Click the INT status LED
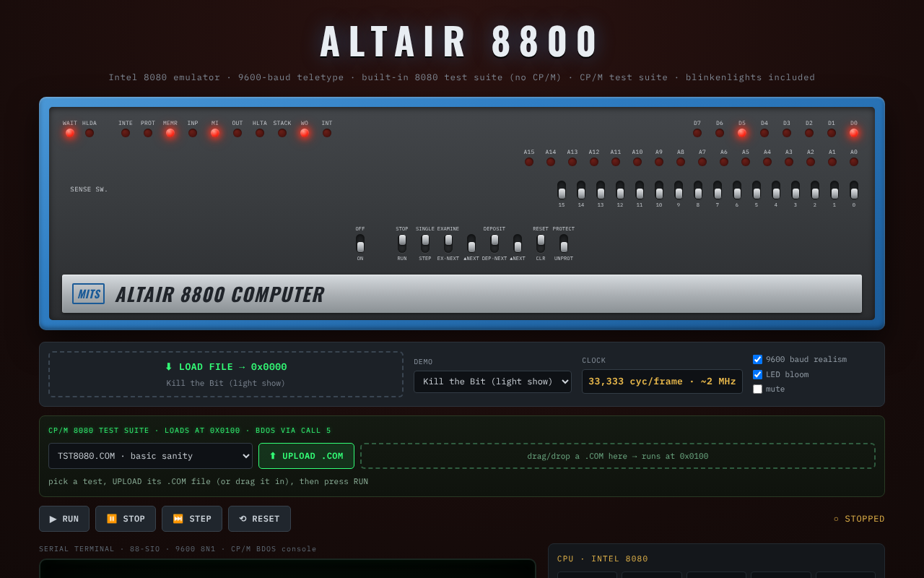This screenshot has height=578, width=924. tap(327, 133)
